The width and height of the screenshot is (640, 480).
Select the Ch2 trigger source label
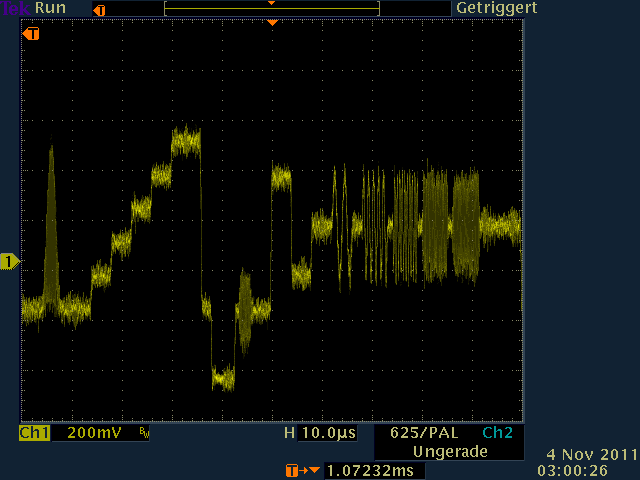496,434
